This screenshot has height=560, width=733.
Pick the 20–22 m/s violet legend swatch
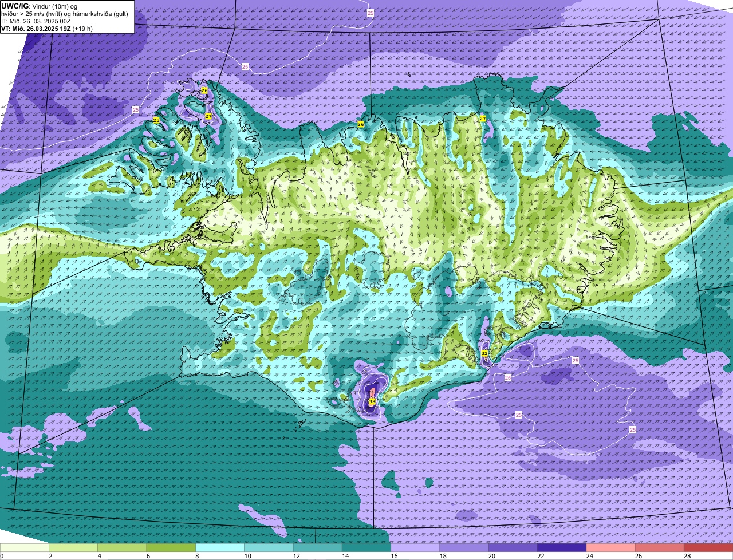click(513, 547)
